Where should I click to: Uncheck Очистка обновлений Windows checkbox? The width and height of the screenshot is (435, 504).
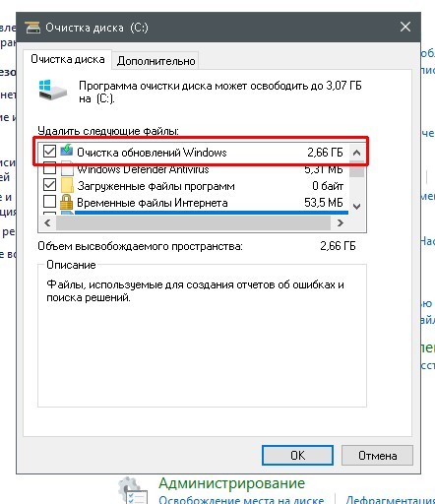pos(49,152)
